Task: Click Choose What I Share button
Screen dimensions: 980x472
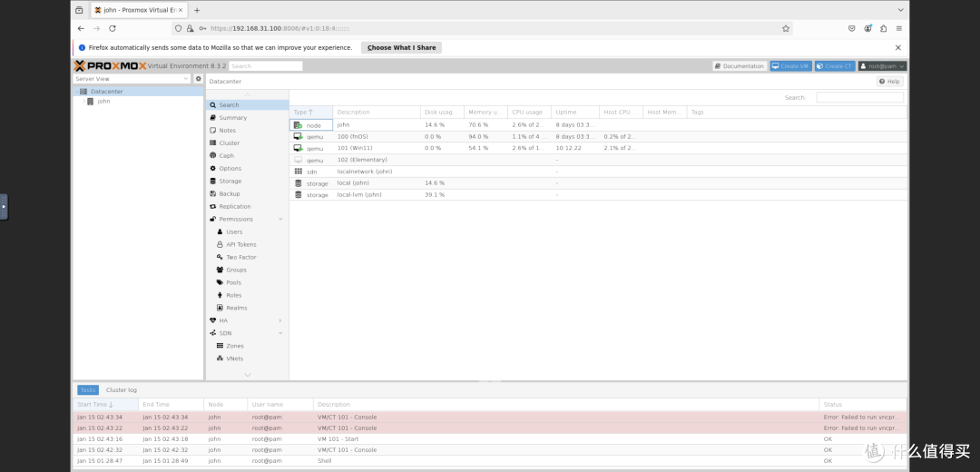Action: point(401,47)
